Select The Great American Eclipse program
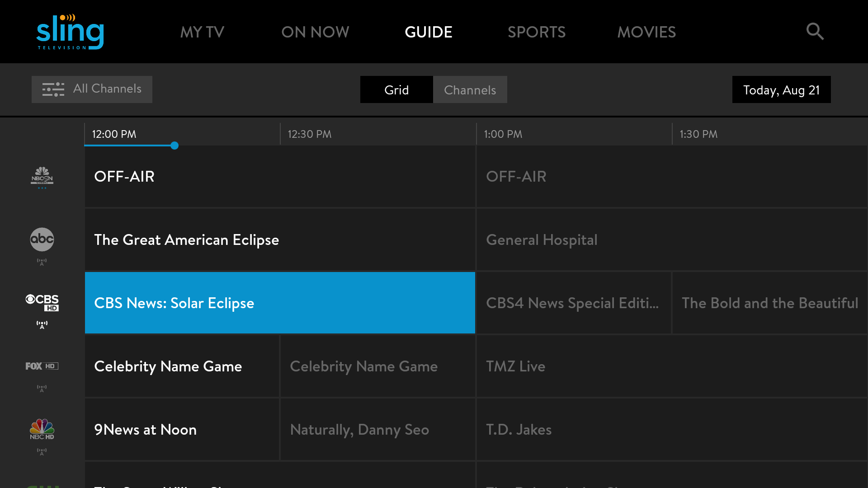Screen dimensions: 868x488 pyautogui.click(x=280, y=239)
